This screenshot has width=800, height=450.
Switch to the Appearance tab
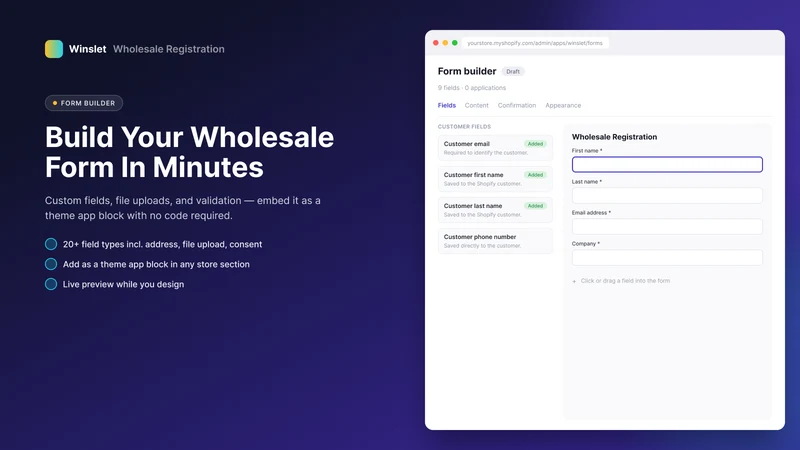click(x=563, y=105)
